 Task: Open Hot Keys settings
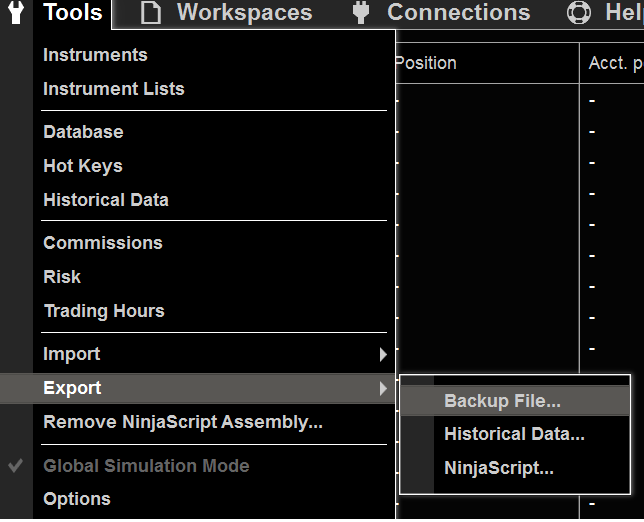tap(82, 166)
